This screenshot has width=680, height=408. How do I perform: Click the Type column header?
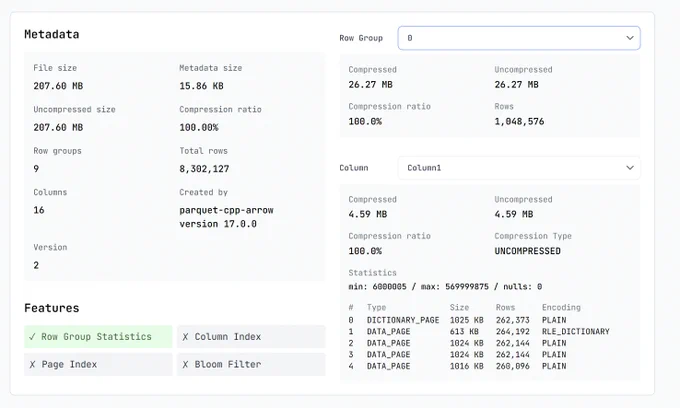point(376,307)
